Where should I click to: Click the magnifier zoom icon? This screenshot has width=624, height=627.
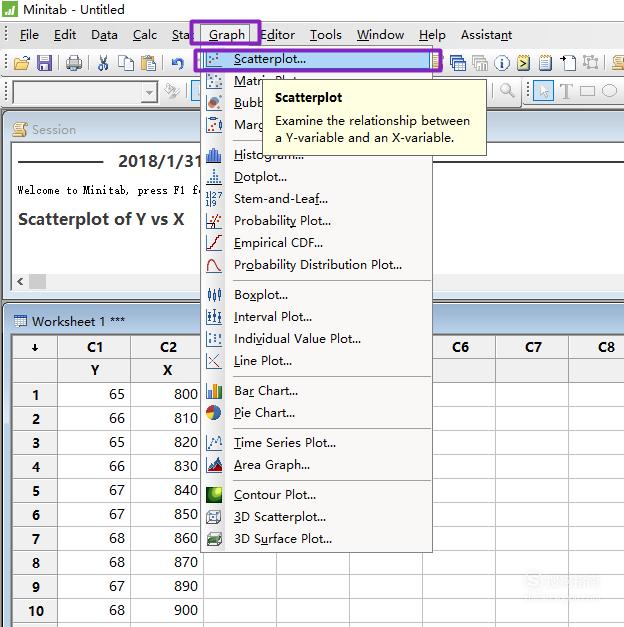[507, 91]
